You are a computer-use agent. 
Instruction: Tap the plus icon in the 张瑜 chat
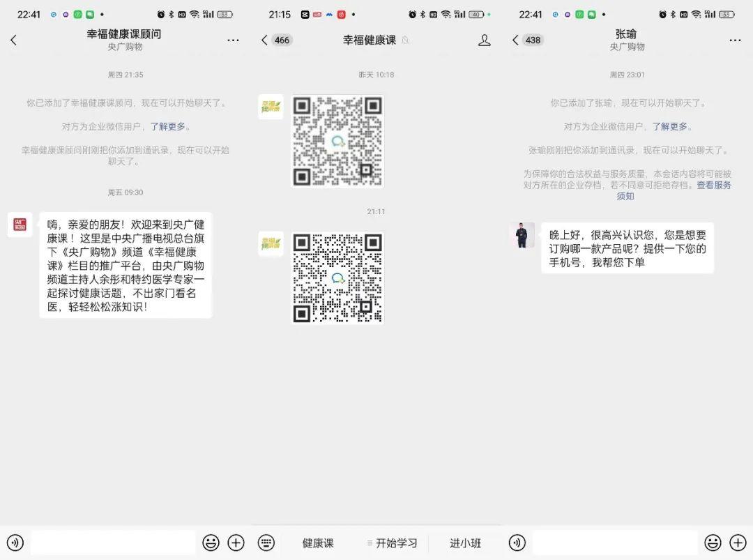[x=738, y=543]
